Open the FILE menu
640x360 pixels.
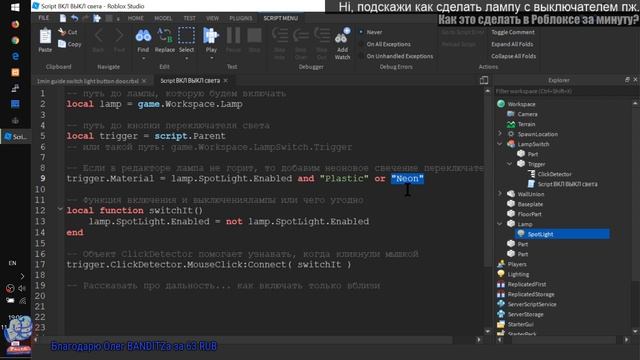(x=44, y=18)
